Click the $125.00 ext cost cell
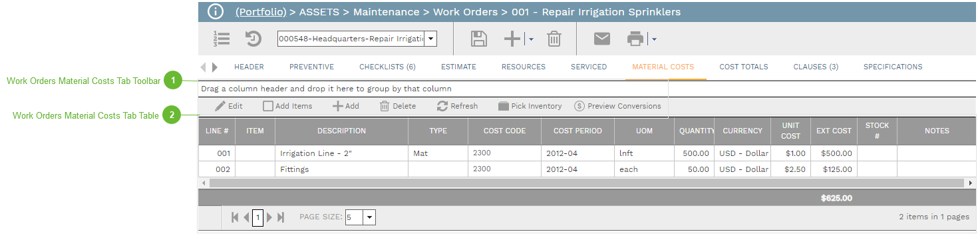The width and height of the screenshot is (980, 240). 834,169
